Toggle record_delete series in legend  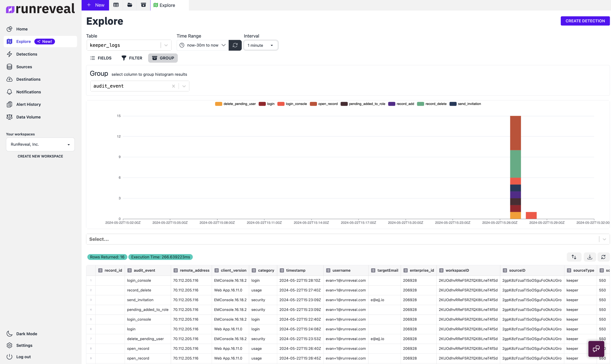tap(436, 104)
